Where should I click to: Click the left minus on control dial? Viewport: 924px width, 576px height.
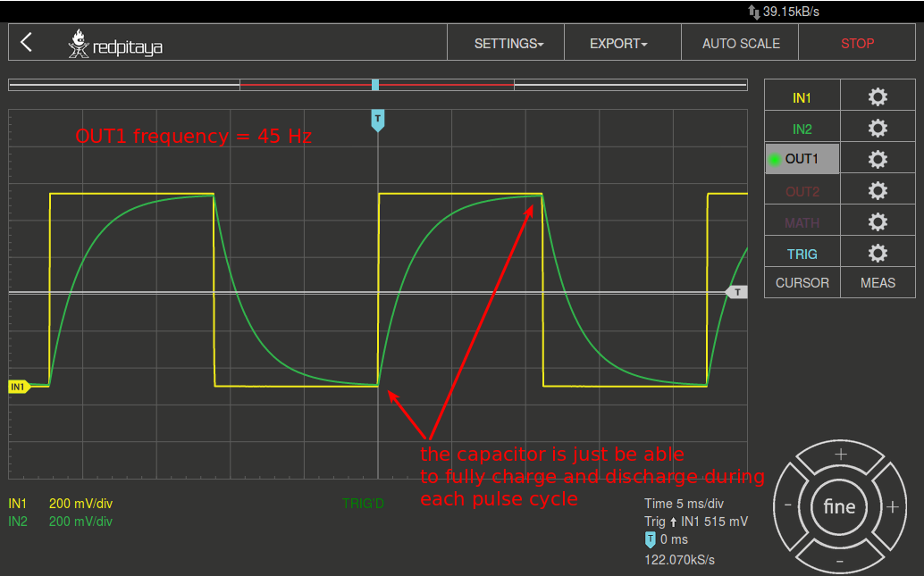click(788, 505)
